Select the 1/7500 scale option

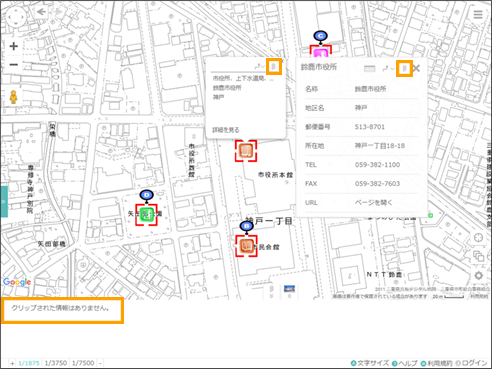point(83,363)
